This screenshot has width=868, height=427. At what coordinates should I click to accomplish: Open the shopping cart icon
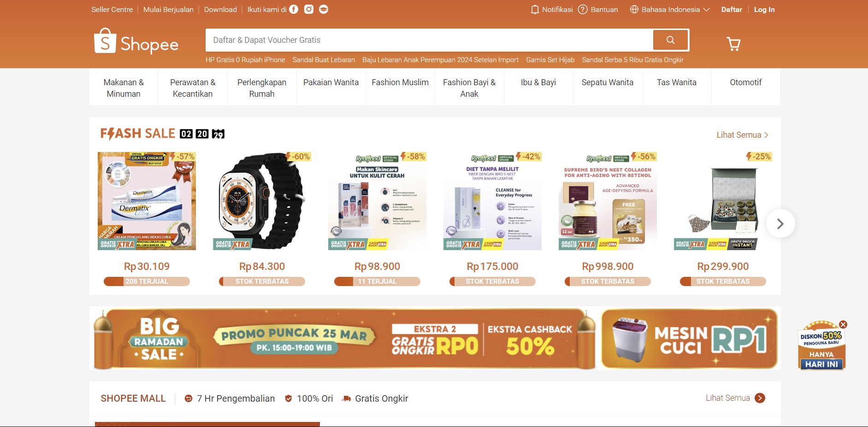(x=733, y=44)
